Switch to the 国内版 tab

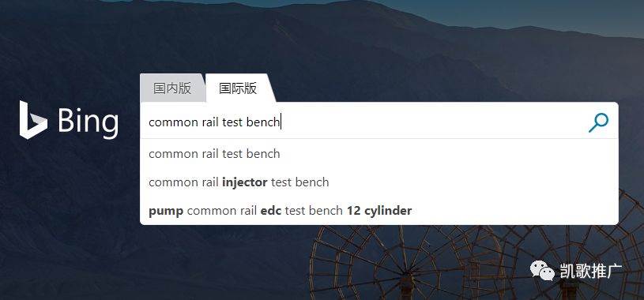(172, 88)
